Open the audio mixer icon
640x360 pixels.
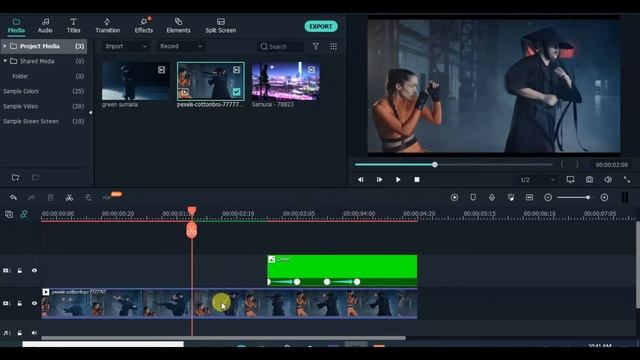[x=511, y=198]
